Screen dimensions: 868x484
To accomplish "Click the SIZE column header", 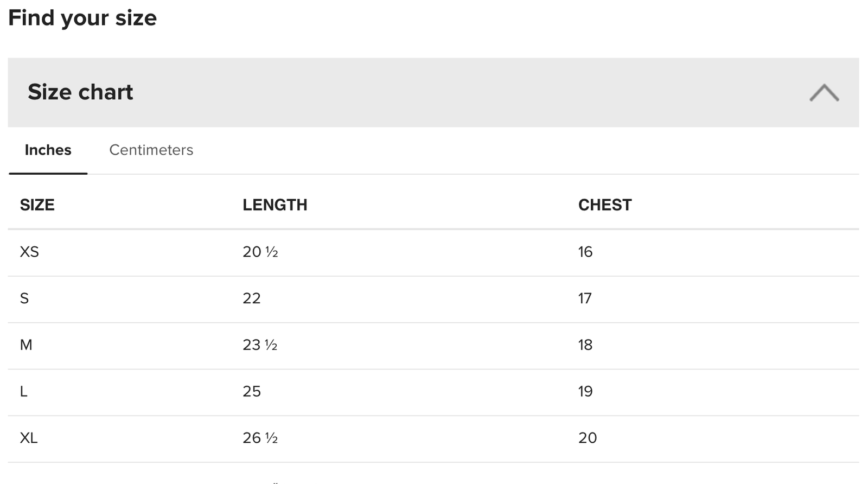I will point(37,205).
